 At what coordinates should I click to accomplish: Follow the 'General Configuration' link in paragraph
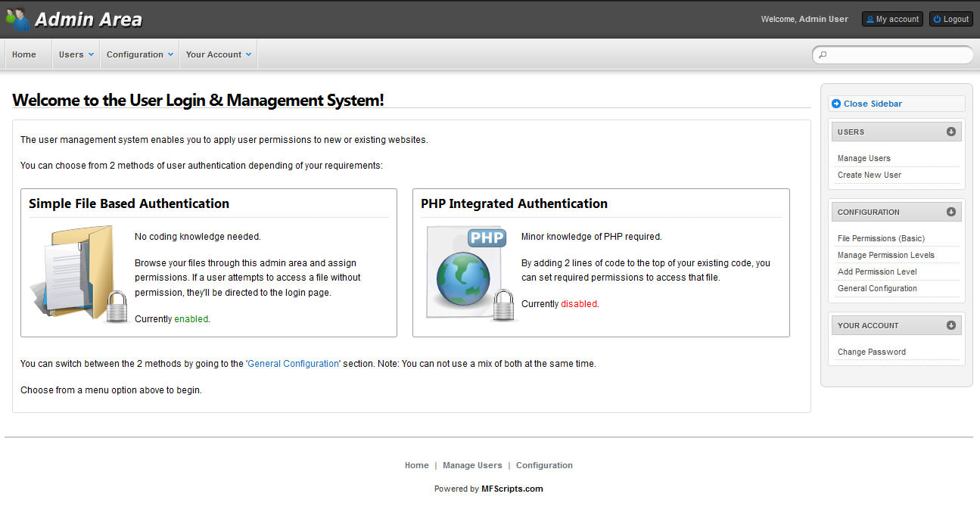(x=294, y=364)
